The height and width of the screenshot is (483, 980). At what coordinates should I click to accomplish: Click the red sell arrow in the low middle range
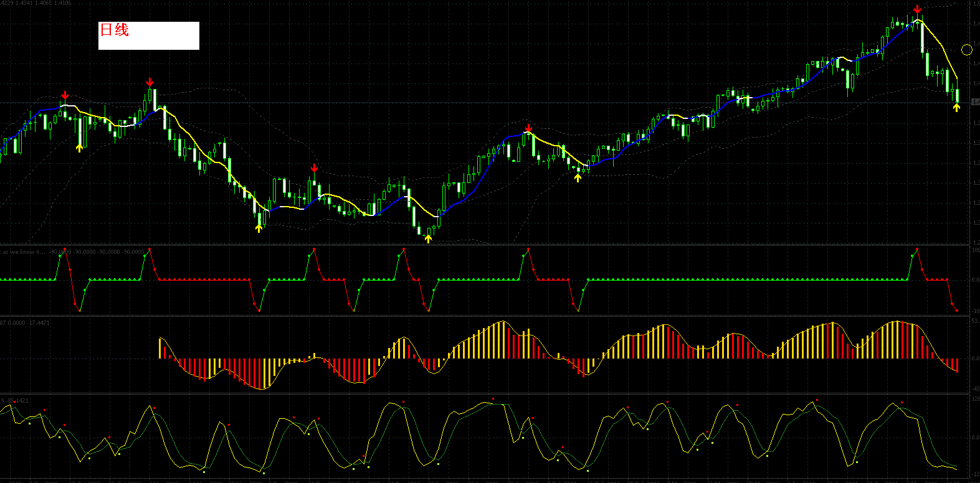(314, 168)
